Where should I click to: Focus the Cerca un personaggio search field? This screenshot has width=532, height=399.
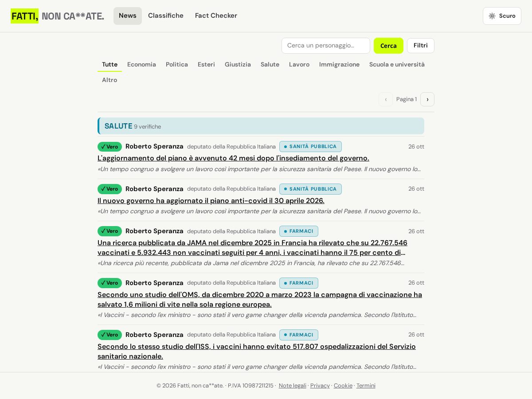[326, 46]
